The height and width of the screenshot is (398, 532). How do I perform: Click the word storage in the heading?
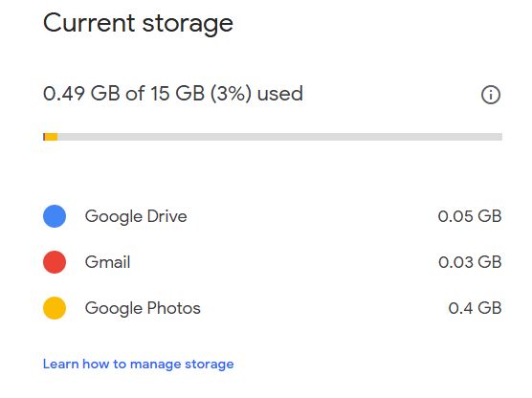pyautogui.click(x=188, y=25)
